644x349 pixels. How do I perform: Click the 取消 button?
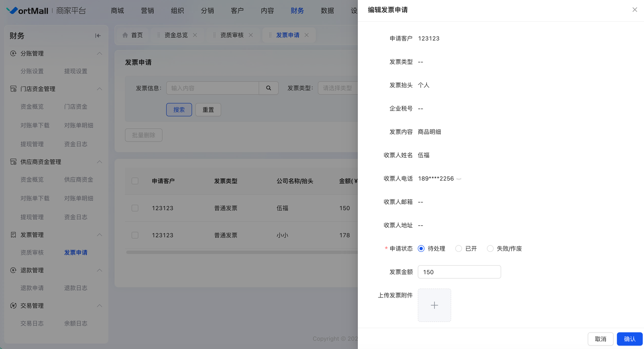click(600, 339)
